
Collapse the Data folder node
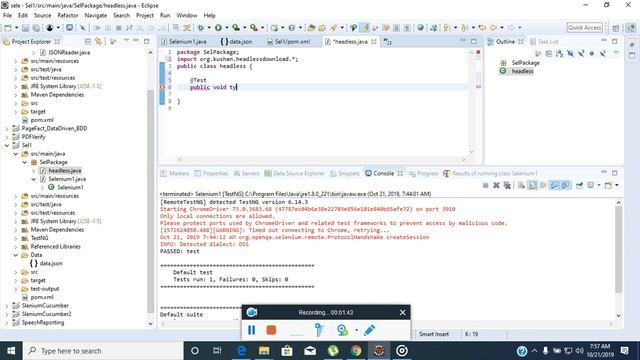pos(16,255)
